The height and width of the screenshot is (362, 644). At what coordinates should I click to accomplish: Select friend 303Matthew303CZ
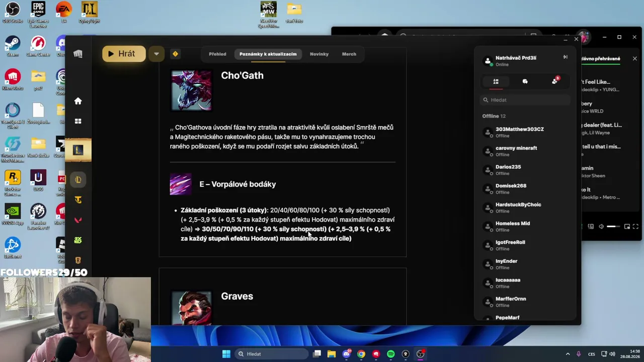pyautogui.click(x=526, y=132)
